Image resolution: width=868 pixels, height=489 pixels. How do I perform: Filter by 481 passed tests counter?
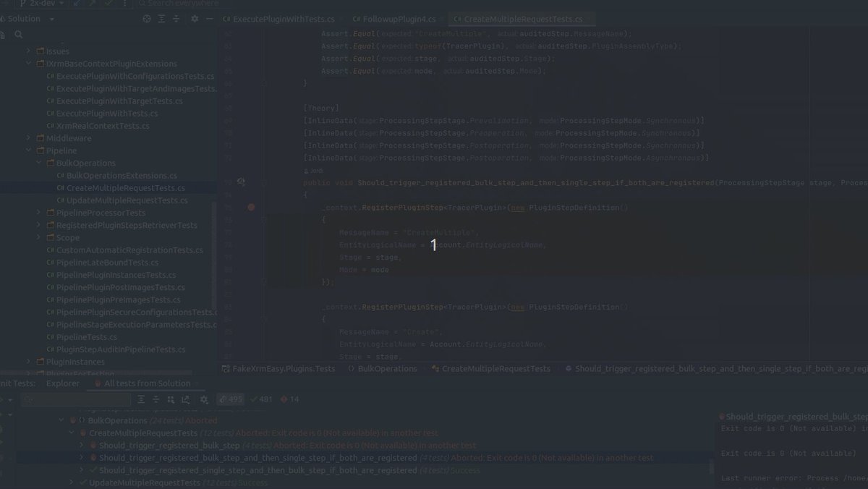coord(261,399)
